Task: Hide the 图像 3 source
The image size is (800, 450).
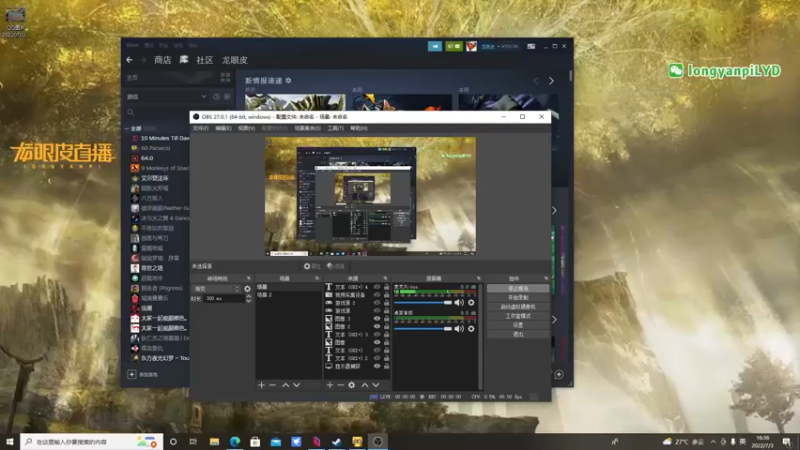Action: [x=377, y=319]
